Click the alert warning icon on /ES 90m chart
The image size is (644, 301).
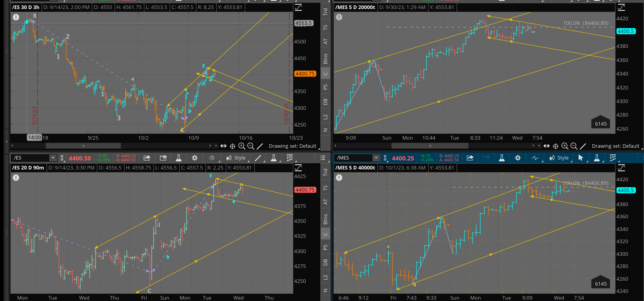(x=16, y=178)
